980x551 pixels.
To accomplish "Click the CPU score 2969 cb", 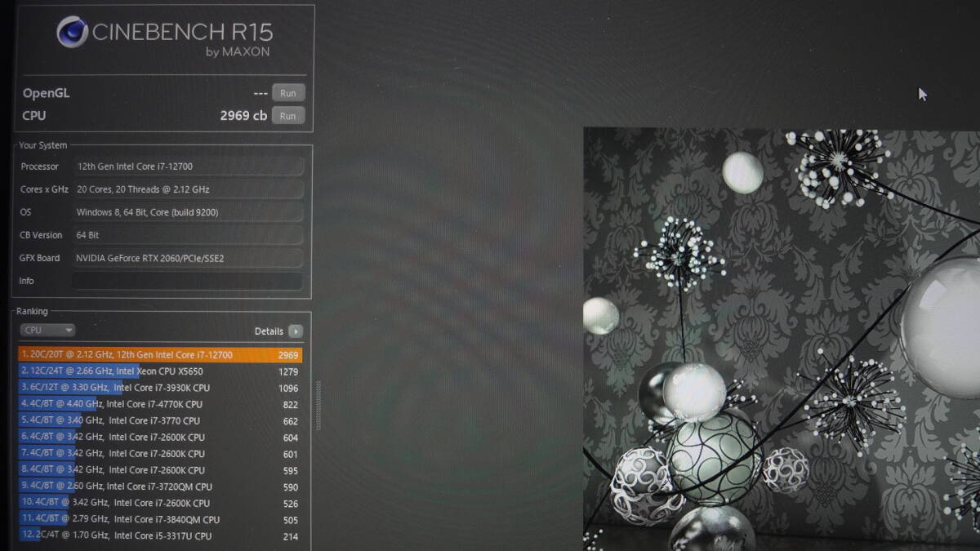I will [243, 116].
